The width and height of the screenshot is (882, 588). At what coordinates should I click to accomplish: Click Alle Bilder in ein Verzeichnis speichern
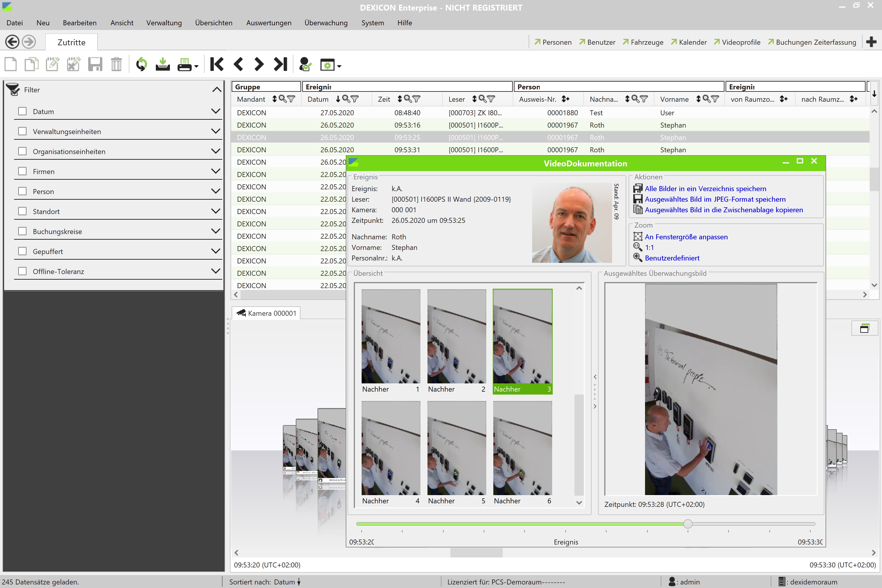pos(705,189)
